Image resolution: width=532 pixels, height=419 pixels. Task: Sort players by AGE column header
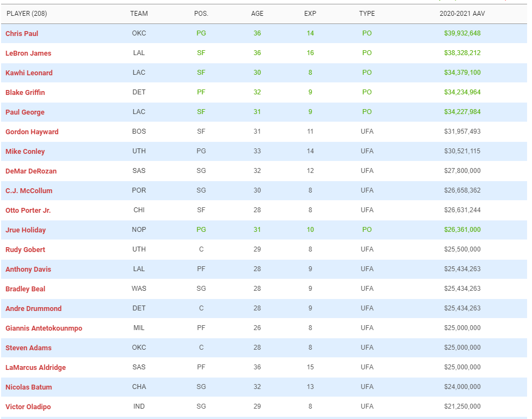click(257, 14)
